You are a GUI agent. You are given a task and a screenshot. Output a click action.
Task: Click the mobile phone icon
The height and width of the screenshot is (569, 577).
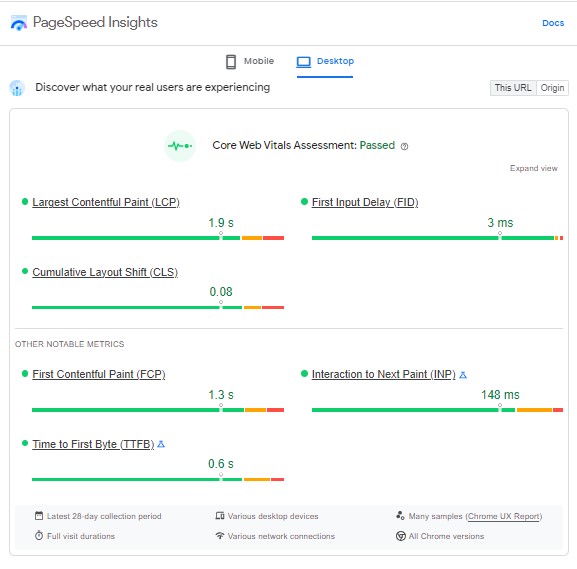[231, 61]
